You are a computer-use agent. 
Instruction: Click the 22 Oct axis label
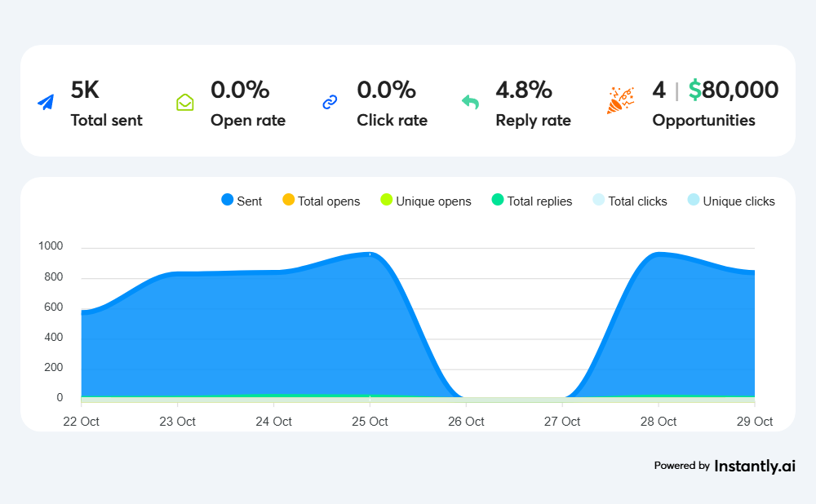coord(82,422)
